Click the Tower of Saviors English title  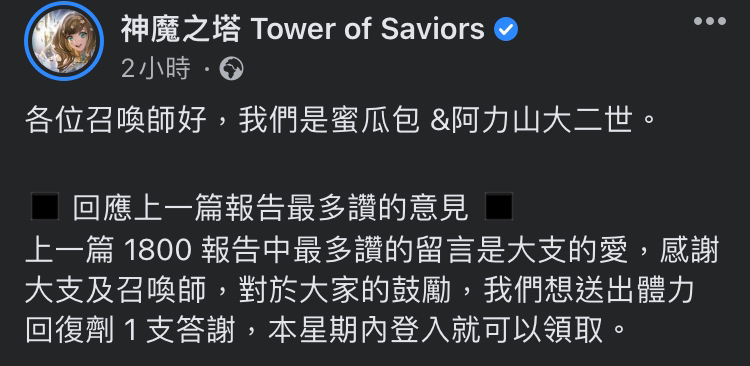tap(367, 29)
